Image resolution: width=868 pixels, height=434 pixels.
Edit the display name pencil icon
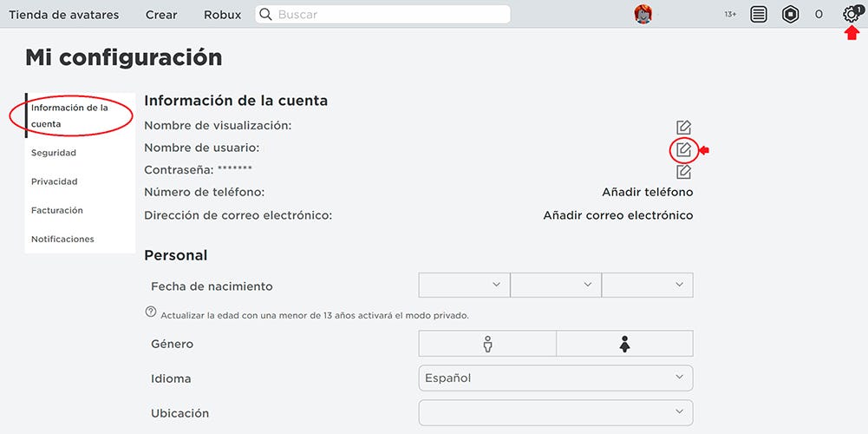[683, 128]
